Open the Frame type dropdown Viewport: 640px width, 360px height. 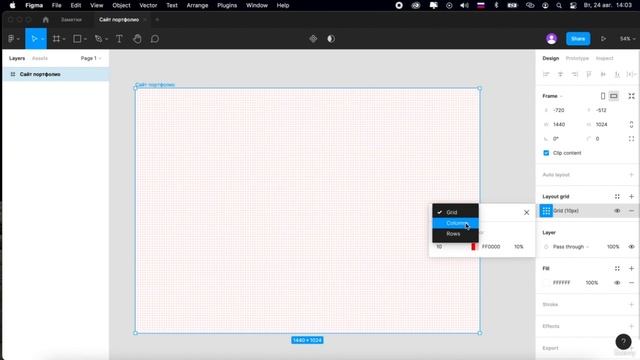coord(552,96)
